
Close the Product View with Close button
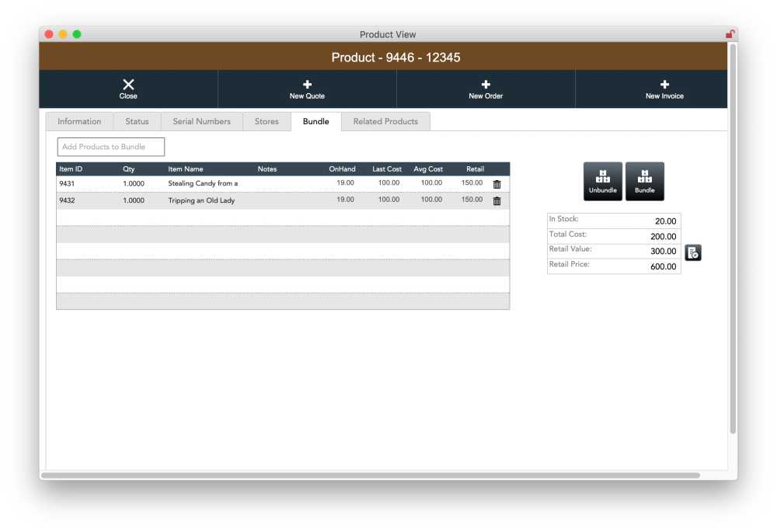pos(128,89)
